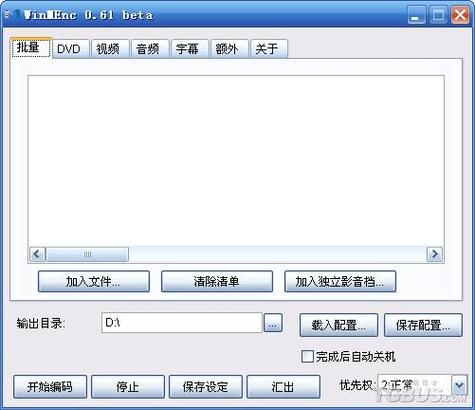This screenshot has height=410, width=475.
Task: Expand the 优先权 priority dropdown
Action: click(x=459, y=386)
